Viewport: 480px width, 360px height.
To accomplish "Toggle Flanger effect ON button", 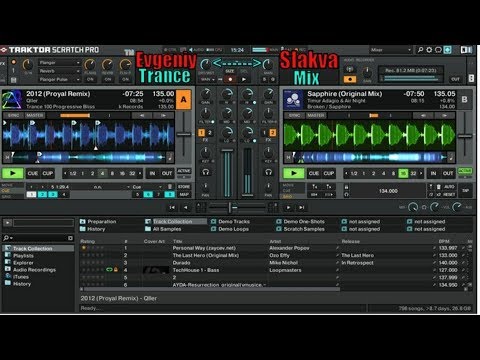I will [90, 79].
